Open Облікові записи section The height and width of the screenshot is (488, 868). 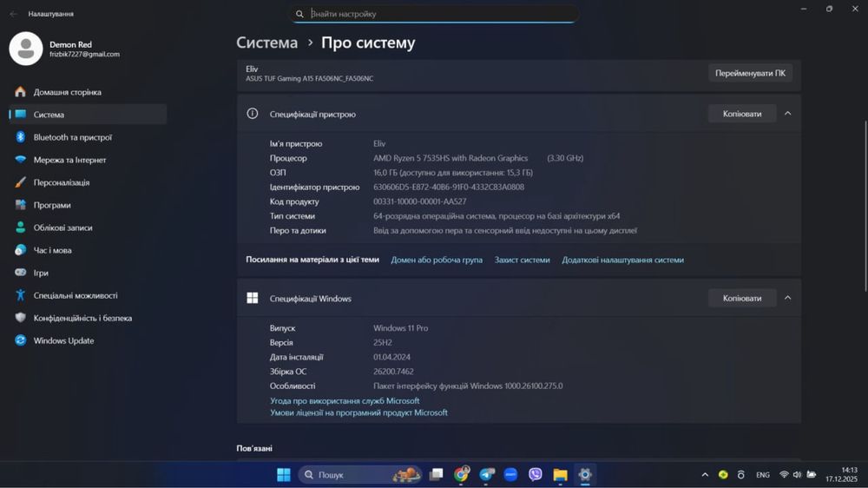62,228
